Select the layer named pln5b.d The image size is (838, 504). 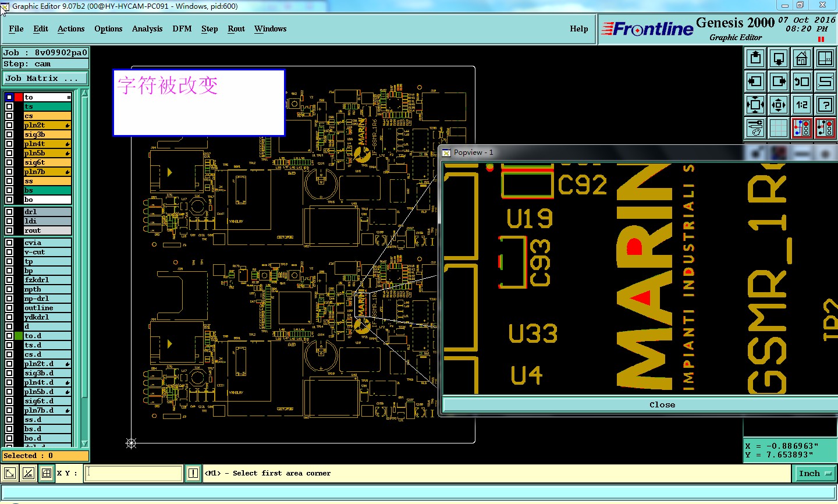pyautogui.click(x=47, y=392)
